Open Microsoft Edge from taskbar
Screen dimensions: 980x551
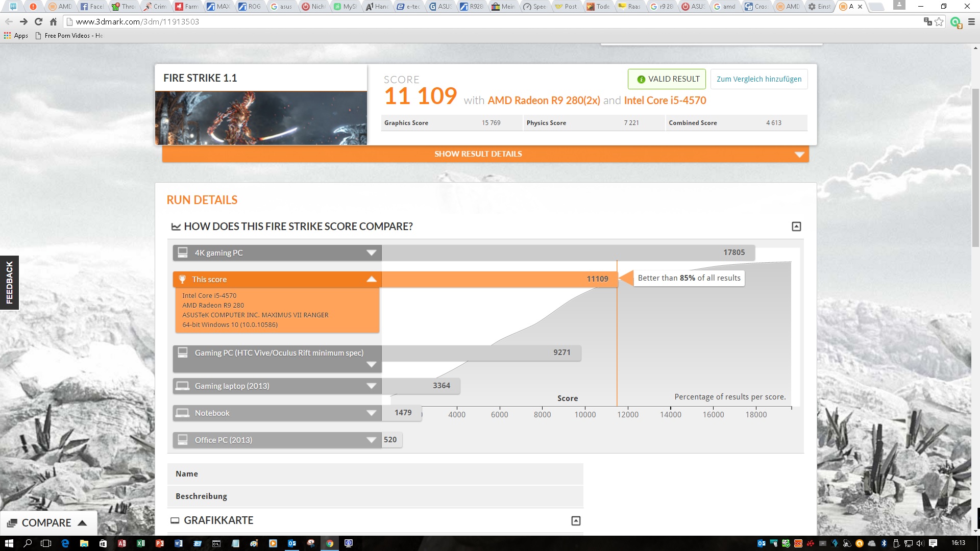pos(65,543)
